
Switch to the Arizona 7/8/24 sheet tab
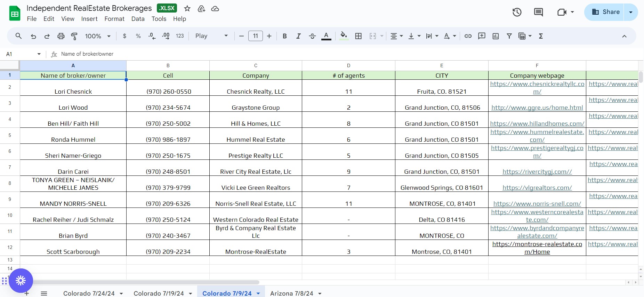[291, 293]
